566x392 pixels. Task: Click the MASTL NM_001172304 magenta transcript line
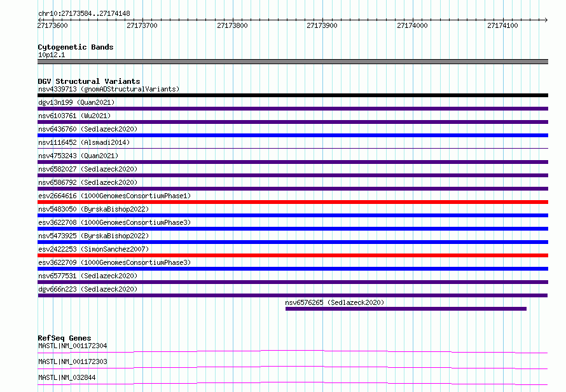coord(293,351)
